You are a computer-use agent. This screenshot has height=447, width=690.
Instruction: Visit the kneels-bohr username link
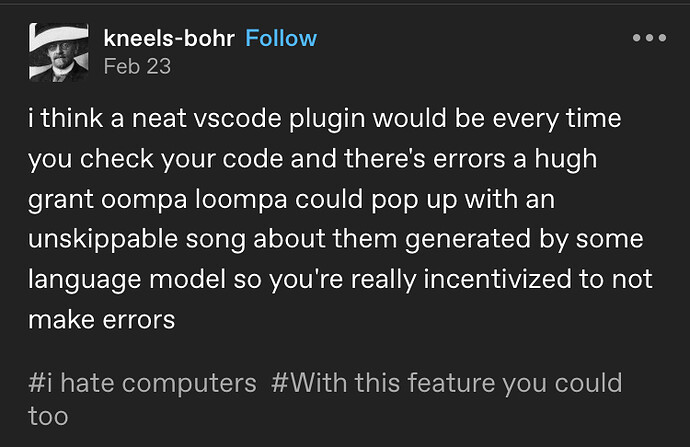tap(169, 38)
